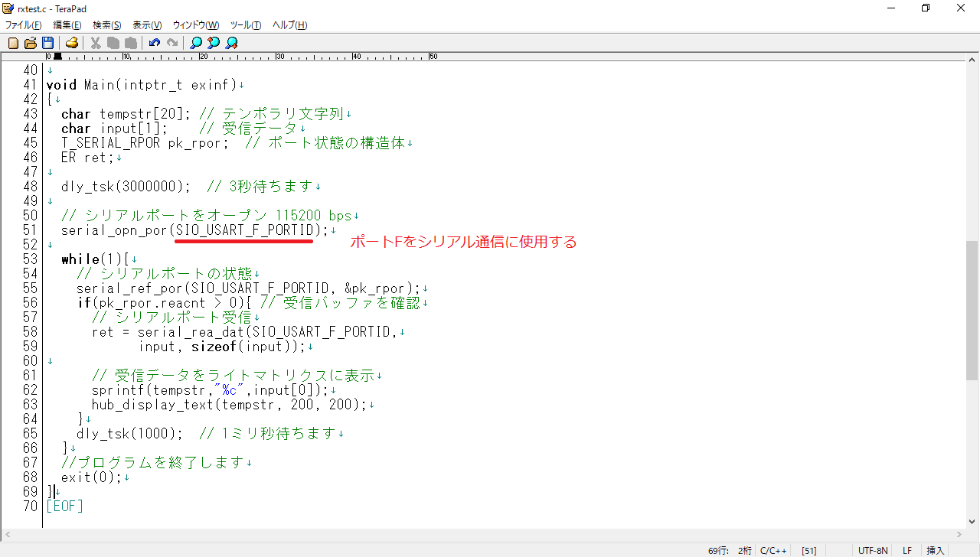Click the Find Next magnifier icon

click(x=231, y=43)
